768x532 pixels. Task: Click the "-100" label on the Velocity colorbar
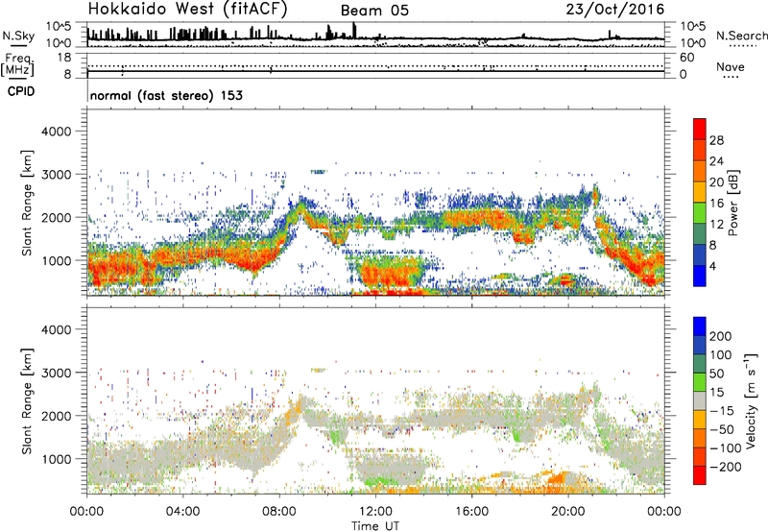coord(725,447)
